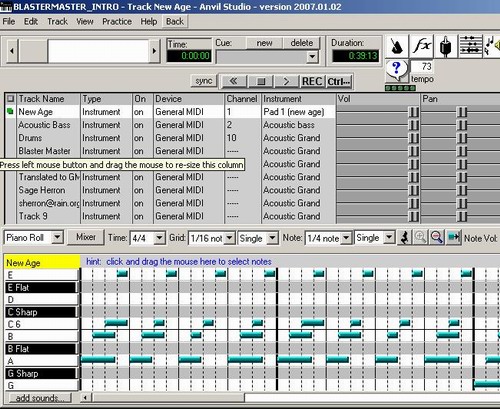
Task: Click the Instrument column header
Action: (x=298, y=99)
